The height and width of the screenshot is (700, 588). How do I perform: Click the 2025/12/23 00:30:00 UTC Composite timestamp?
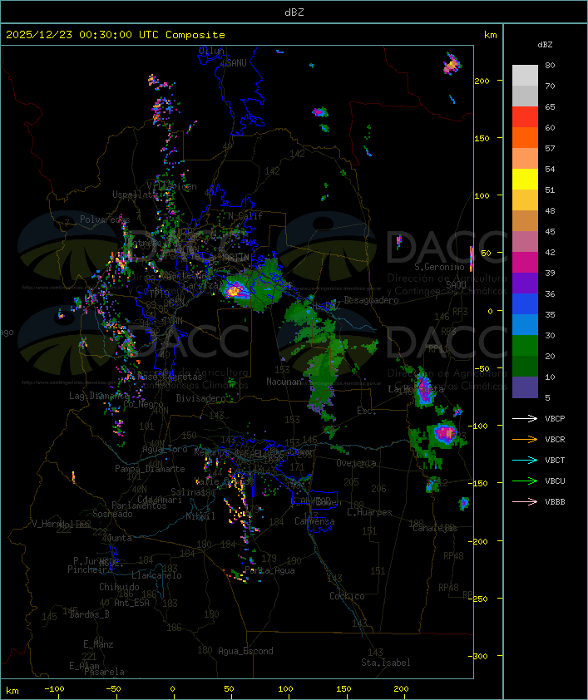[116, 35]
